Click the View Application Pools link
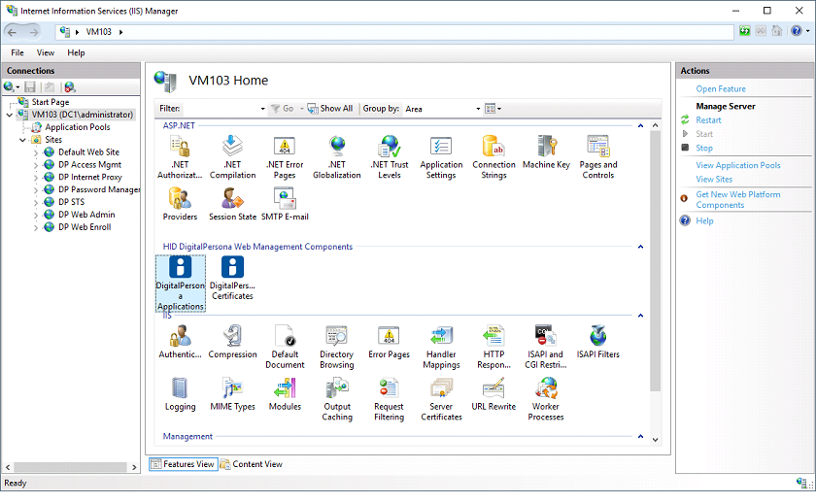 (737, 166)
